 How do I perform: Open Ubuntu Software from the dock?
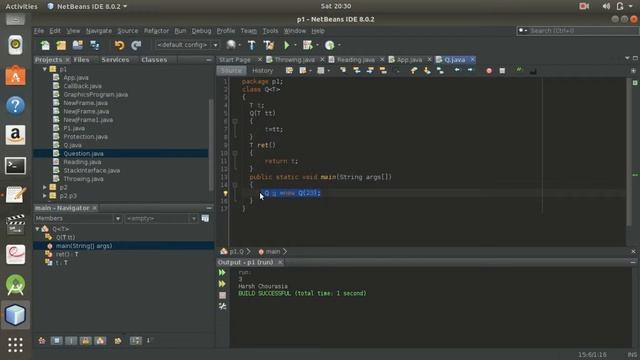click(16, 76)
